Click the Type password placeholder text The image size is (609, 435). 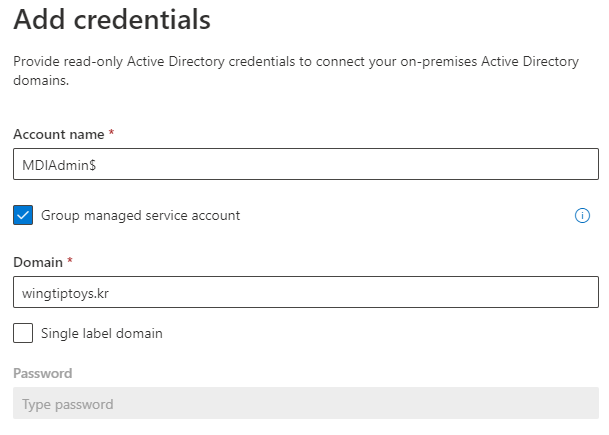point(67,405)
